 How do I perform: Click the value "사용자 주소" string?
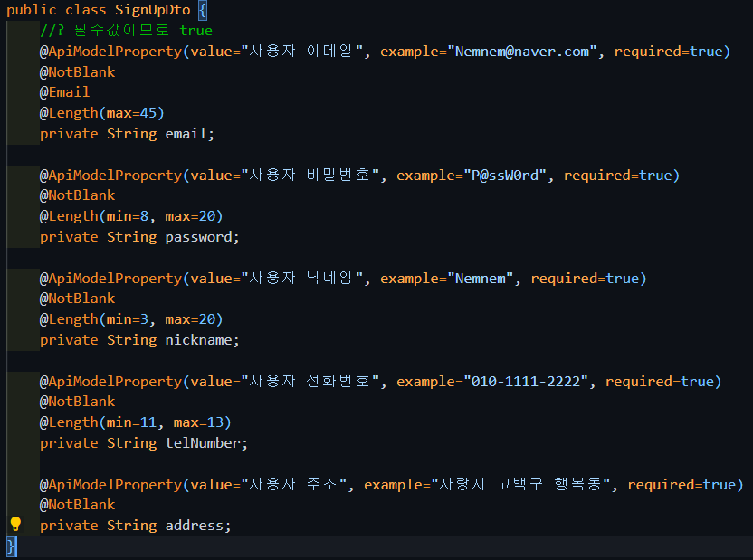click(x=293, y=485)
